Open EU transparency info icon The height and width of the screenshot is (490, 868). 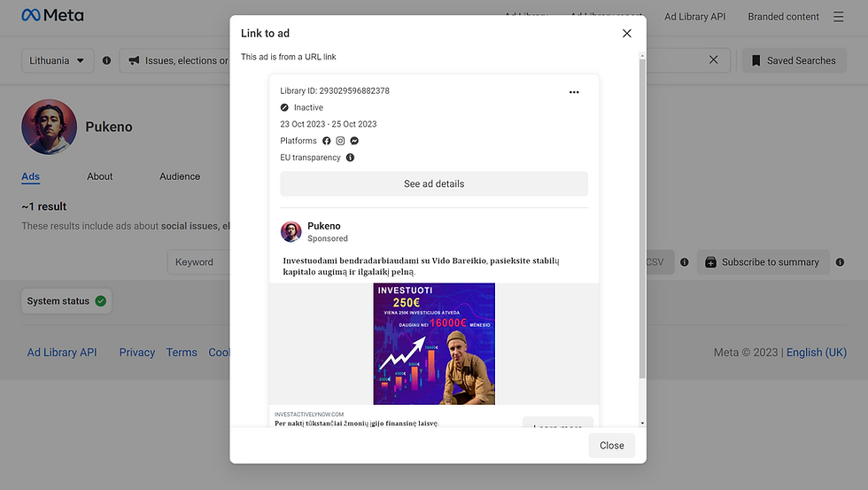(350, 157)
